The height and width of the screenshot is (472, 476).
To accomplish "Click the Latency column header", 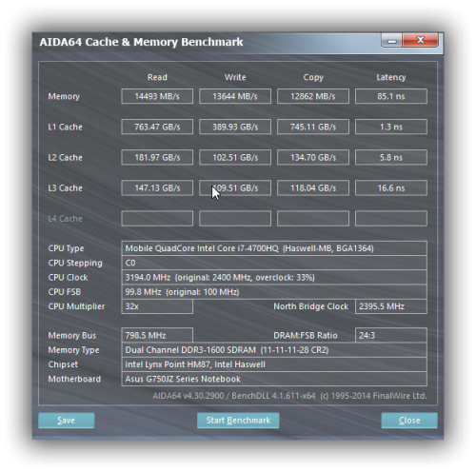I will pyautogui.click(x=391, y=77).
